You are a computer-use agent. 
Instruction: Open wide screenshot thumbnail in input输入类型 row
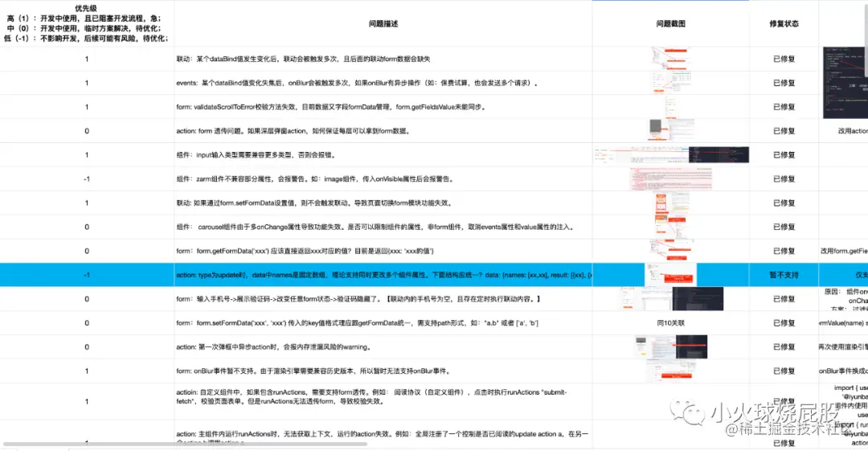click(x=671, y=154)
